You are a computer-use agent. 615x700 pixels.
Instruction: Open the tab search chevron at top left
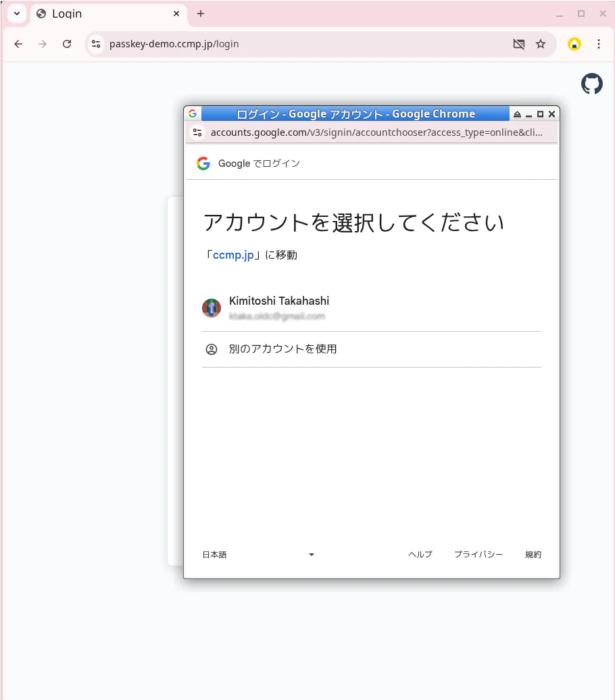click(x=16, y=14)
